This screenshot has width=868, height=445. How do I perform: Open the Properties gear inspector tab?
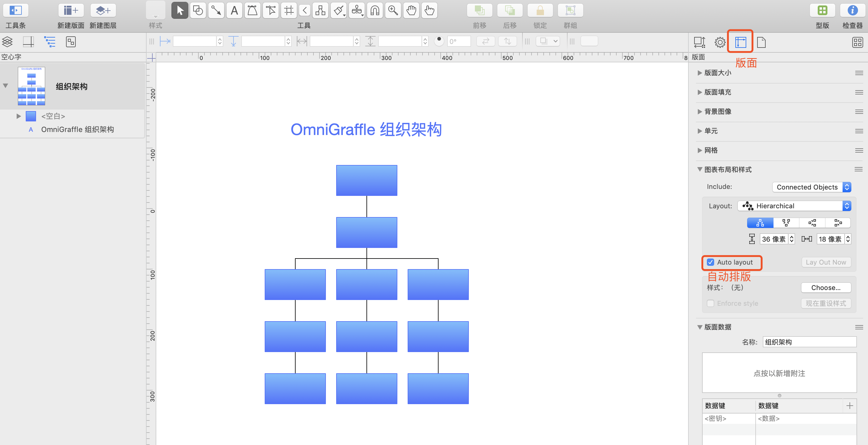coord(720,42)
